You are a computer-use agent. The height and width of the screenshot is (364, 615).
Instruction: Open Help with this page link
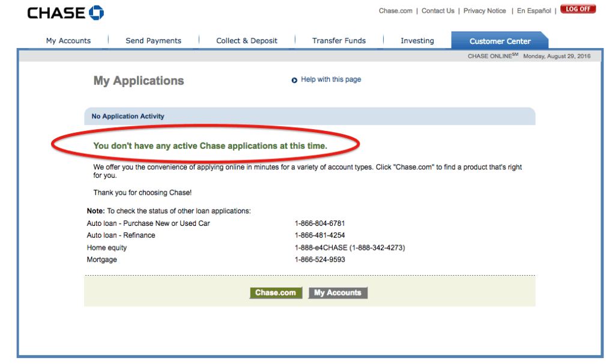pos(331,80)
